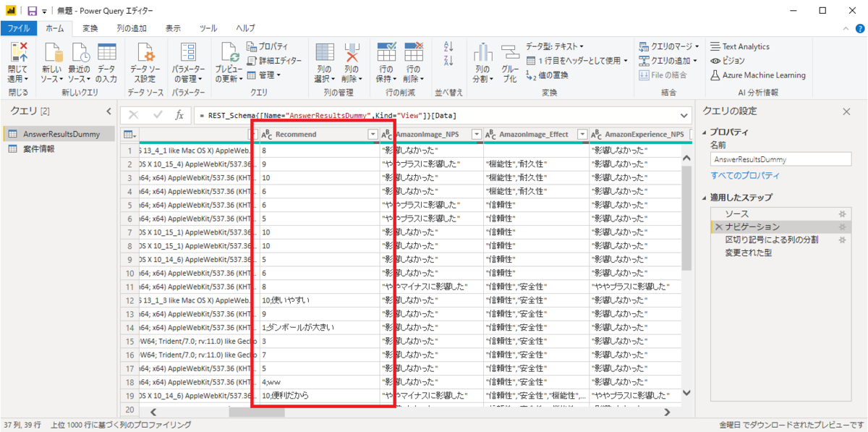Screen dimensions: 868x432
Task: Open the すべてのプロパティ link
Action: 745,176
